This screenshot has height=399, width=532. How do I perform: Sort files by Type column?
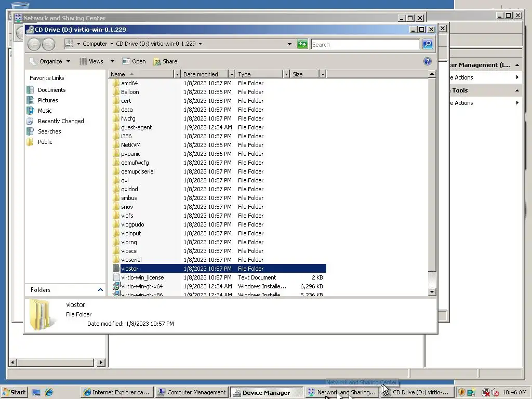259,74
